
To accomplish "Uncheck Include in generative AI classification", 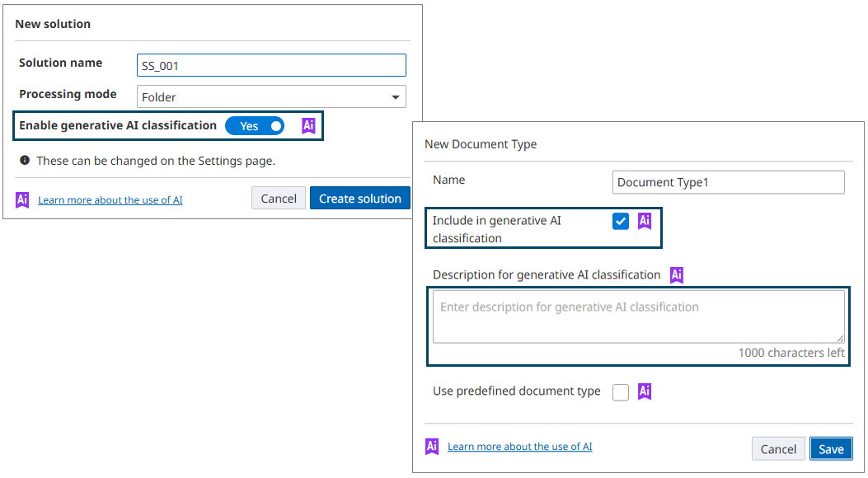I will coord(620,221).
